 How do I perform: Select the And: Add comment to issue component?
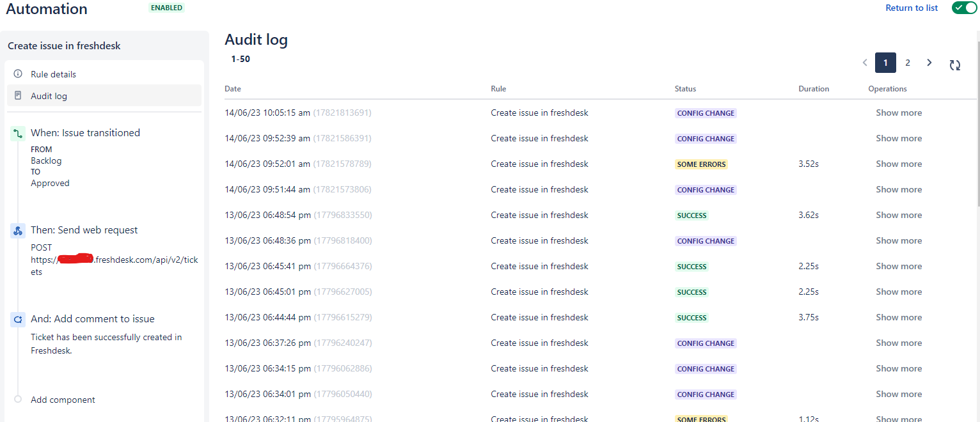[93, 319]
